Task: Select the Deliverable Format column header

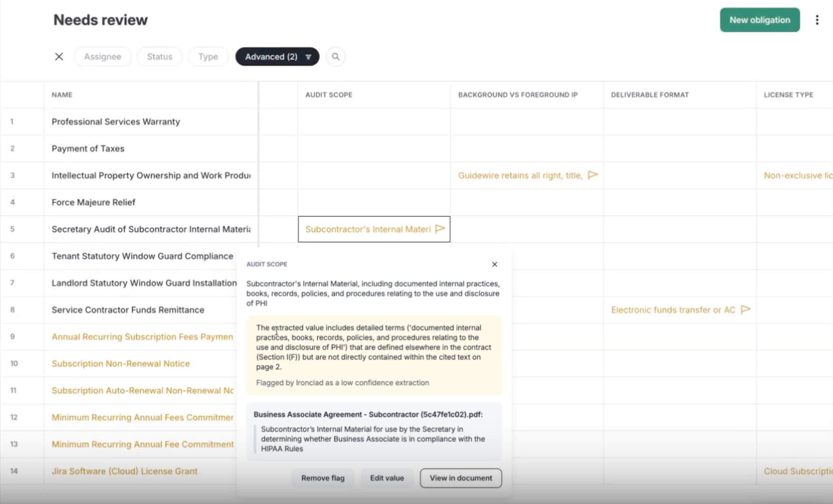Action: click(x=650, y=95)
